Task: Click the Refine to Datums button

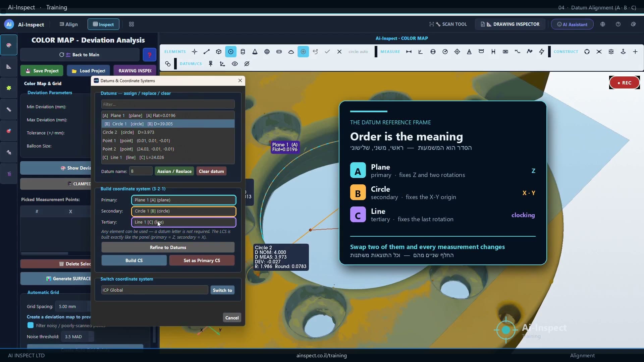Action: point(168,247)
